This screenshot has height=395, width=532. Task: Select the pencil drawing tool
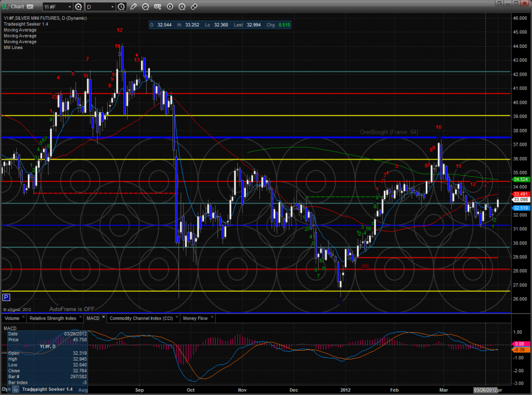(134, 7)
